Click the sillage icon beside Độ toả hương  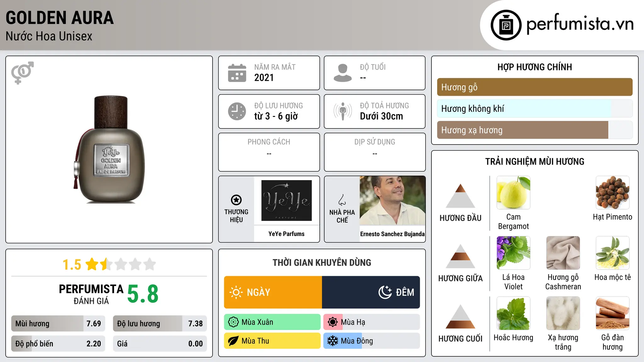(343, 111)
